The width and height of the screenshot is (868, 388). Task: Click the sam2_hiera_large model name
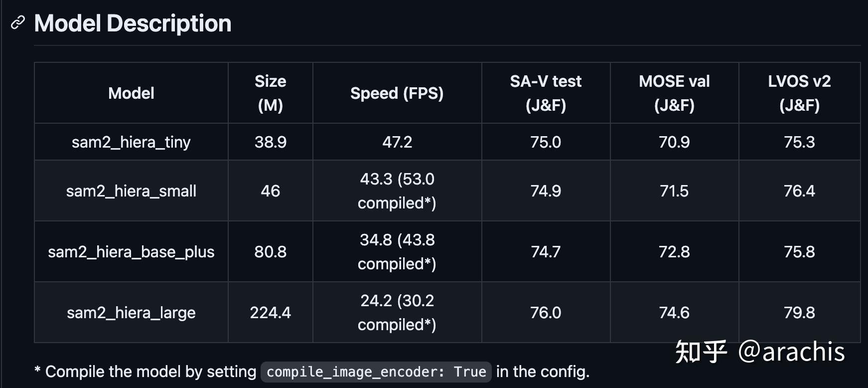(131, 313)
